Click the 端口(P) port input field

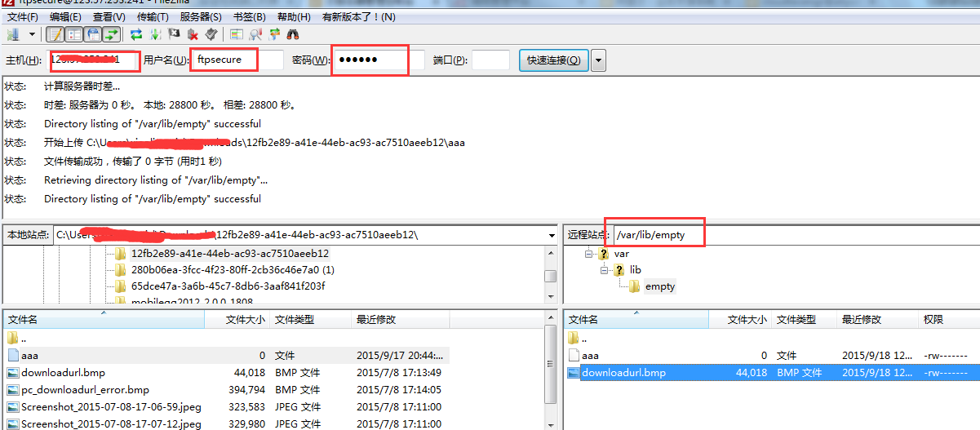coord(490,60)
